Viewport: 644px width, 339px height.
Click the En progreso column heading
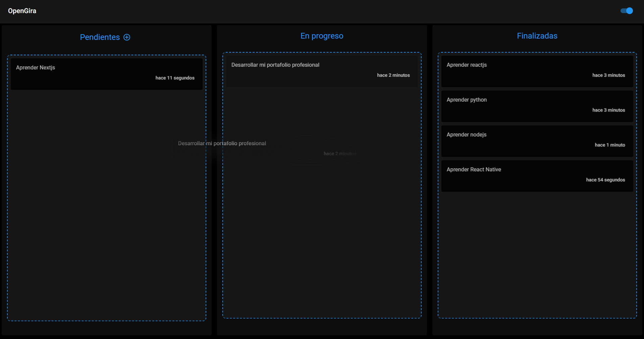pyautogui.click(x=322, y=36)
